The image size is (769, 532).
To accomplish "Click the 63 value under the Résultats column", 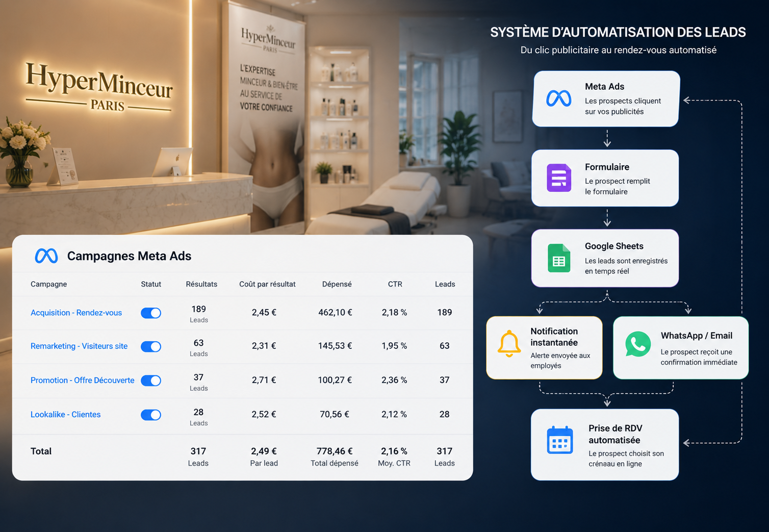I will click(199, 343).
